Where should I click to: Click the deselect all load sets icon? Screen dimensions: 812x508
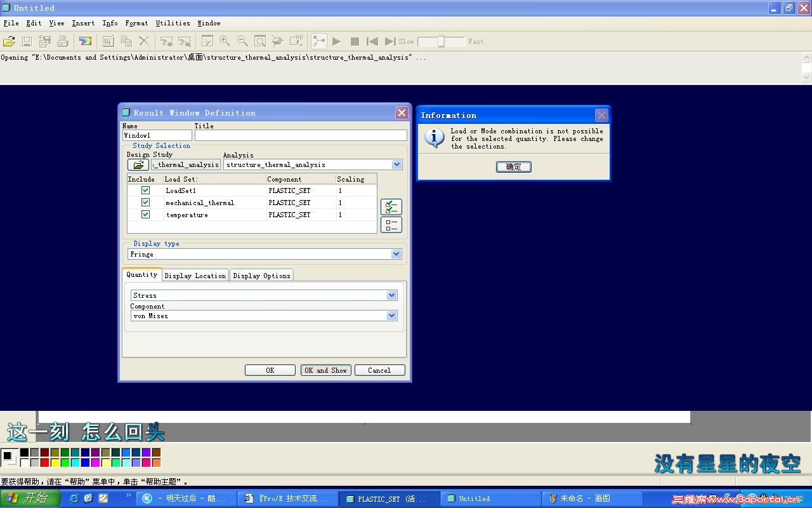coord(391,225)
